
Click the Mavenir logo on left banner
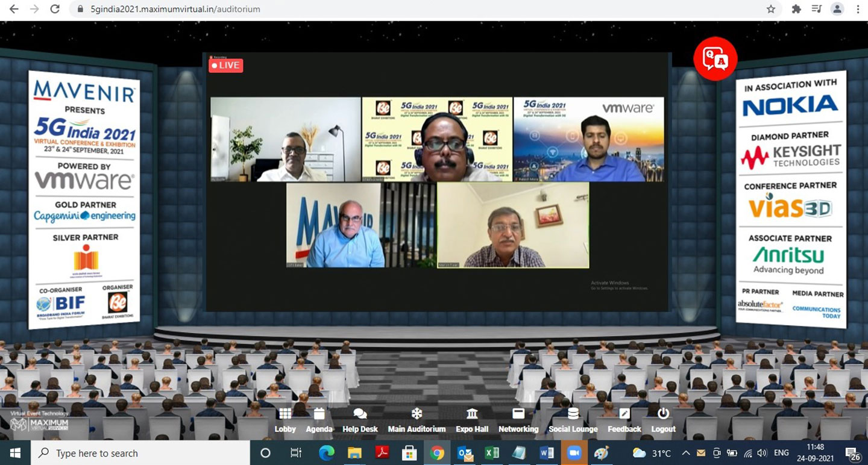coord(84,91)
